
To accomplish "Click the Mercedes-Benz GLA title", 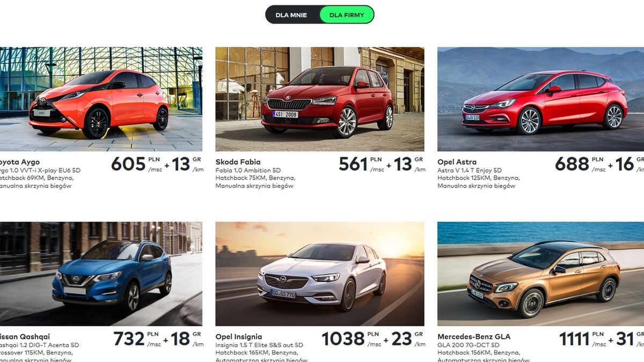I will tap(474, 337).
